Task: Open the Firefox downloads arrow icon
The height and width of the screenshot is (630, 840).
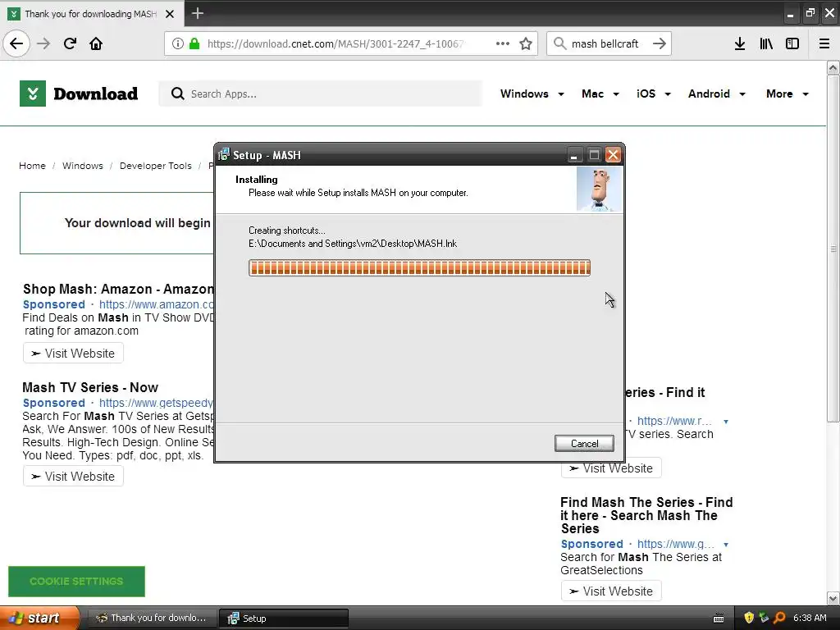Action: click(740, 43)
